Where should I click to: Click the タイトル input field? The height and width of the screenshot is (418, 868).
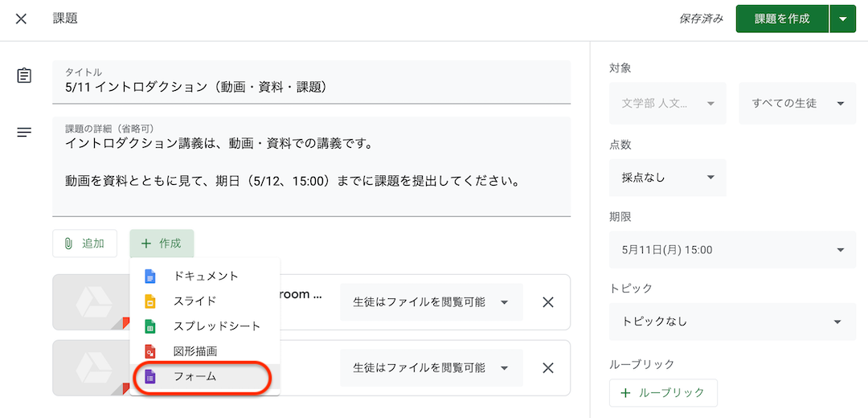pyautogui.click(x=311, y=82)
